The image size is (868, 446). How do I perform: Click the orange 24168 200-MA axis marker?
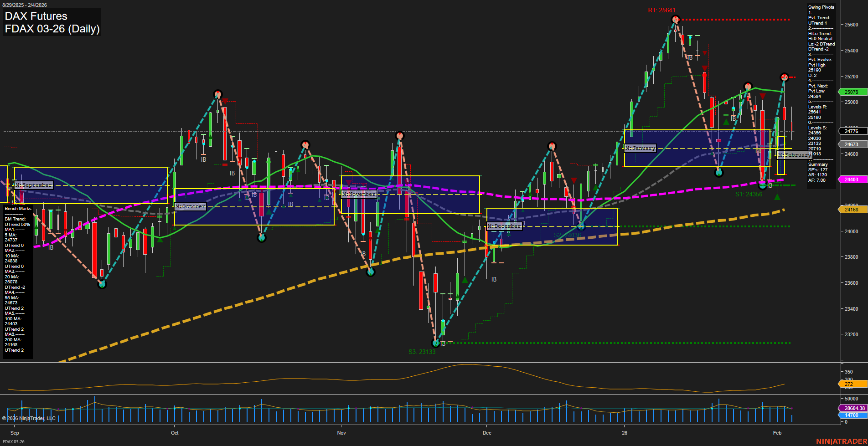pos(852,209)
